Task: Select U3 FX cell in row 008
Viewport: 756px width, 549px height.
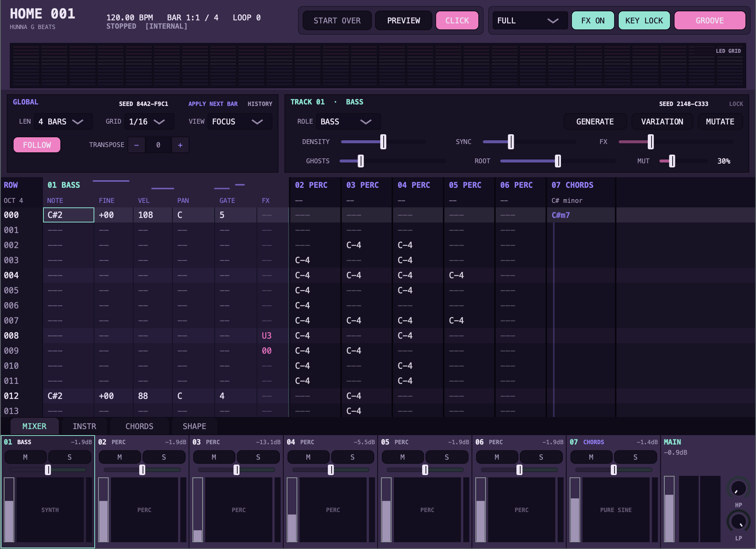Action: tap(273, 336)
